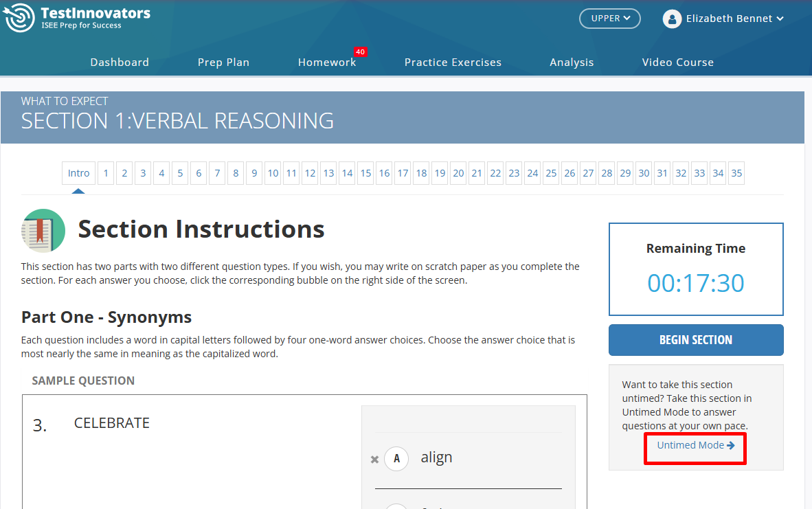Jump to question 4
812x509 pixels.
point(161,173)
